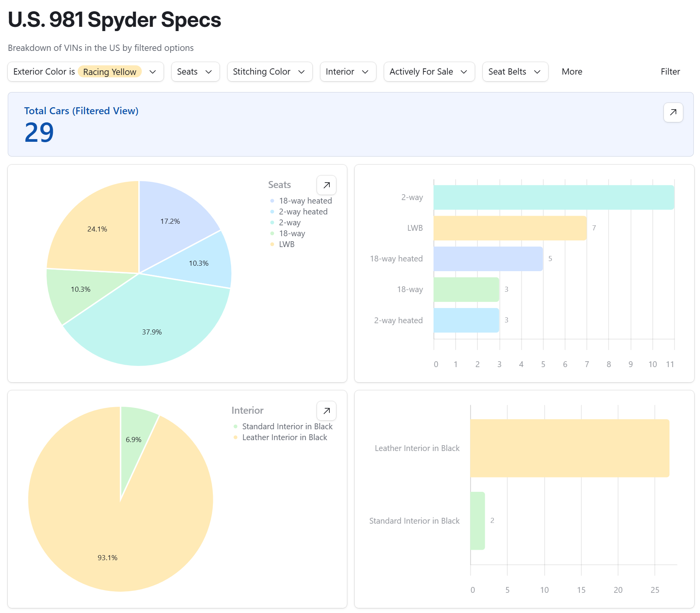
Task: Expand the Total Cars card arrow icon
Action: point(673,112)
